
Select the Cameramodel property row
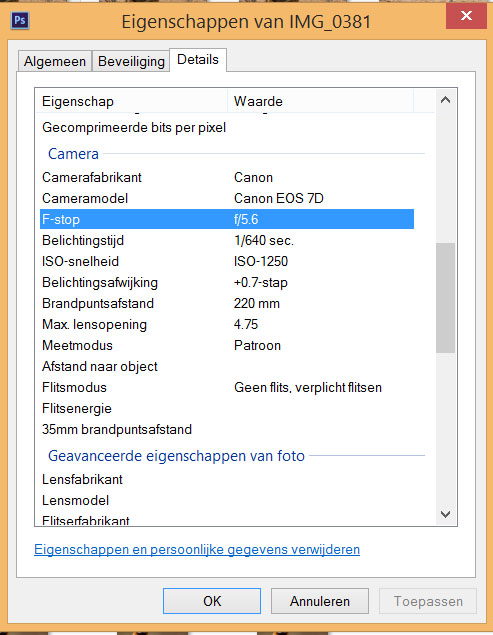pos(227,198)
